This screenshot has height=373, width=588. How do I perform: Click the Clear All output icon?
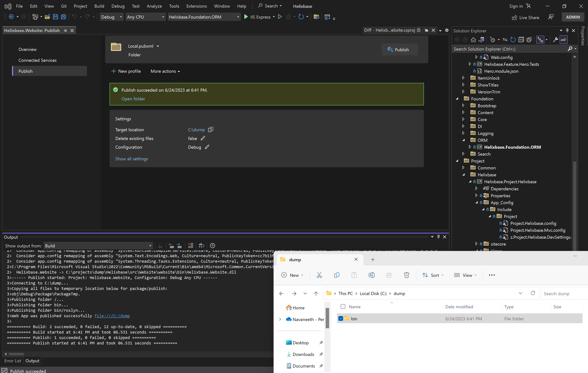pos(190,245)
